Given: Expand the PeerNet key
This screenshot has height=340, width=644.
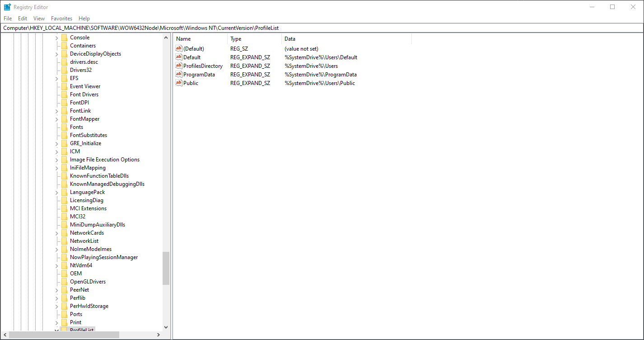Looking at the screenshot, I should pos(57,290).
